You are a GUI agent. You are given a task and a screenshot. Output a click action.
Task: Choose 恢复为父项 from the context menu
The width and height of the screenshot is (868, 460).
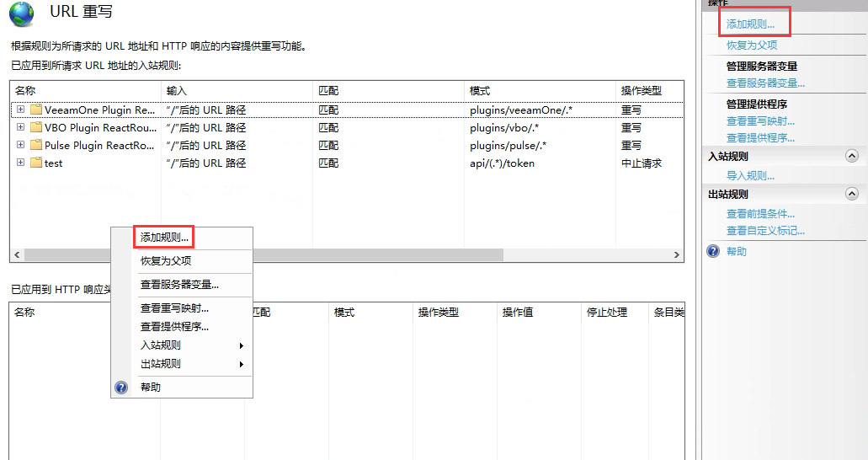[166, 261]
